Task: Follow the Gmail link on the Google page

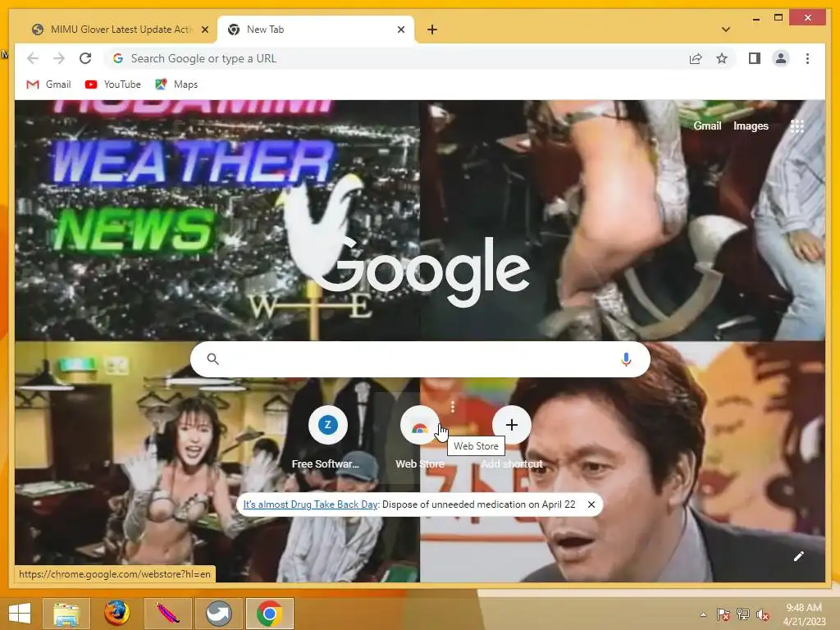Action: point(707,126)
